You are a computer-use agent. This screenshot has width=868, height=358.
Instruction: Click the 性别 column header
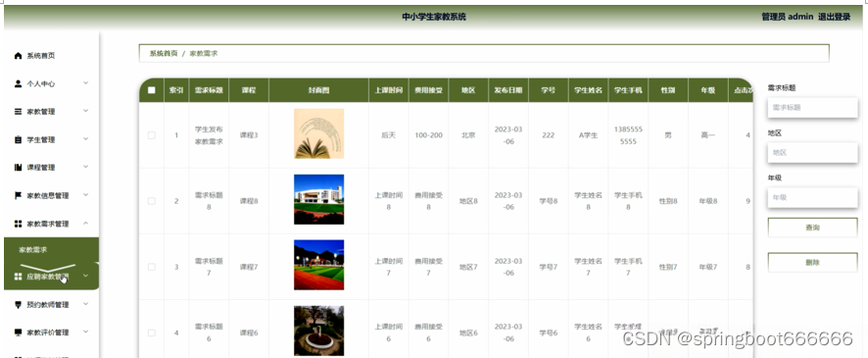point(667,90)
